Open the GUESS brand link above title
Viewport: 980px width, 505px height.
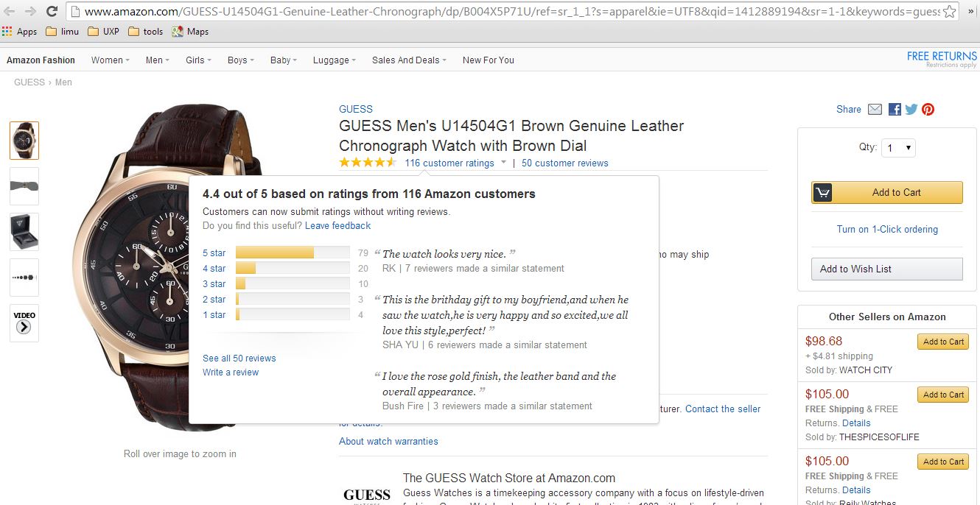356,109
